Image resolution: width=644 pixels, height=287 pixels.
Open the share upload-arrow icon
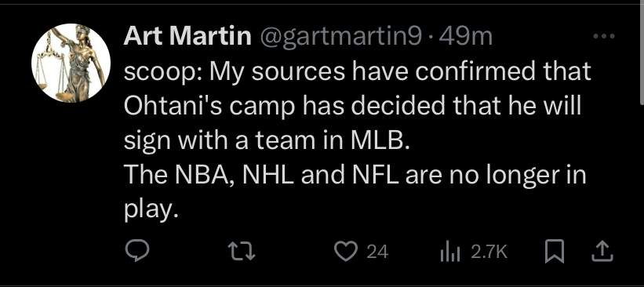602,251
